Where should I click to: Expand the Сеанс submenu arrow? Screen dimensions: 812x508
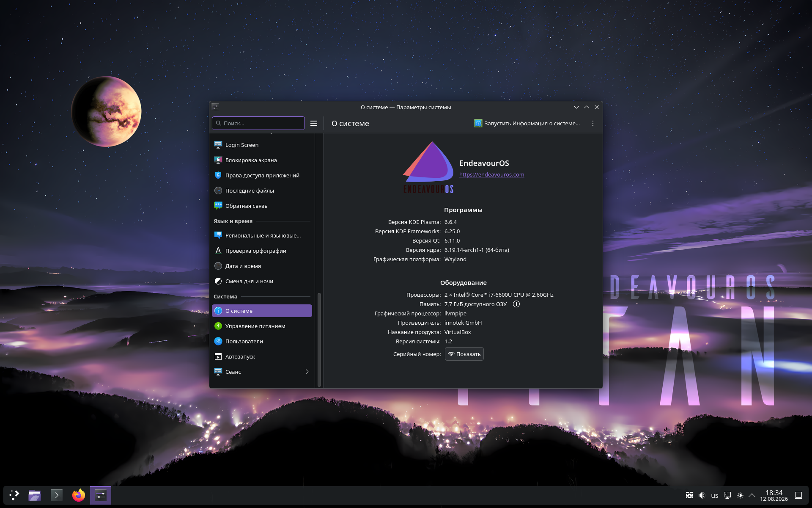(307, 372)
